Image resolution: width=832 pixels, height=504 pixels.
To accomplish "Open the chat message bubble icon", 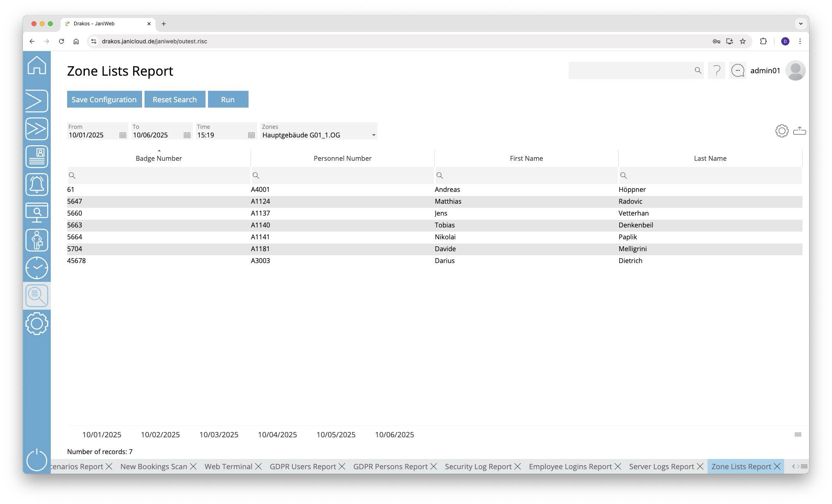I will [x=738, y=71].
